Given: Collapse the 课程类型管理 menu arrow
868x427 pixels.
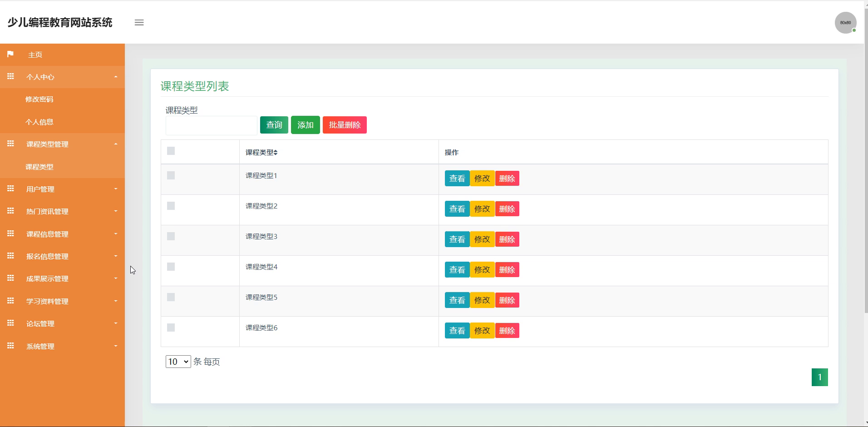Looking at the screenshot, I should [116, 144].
